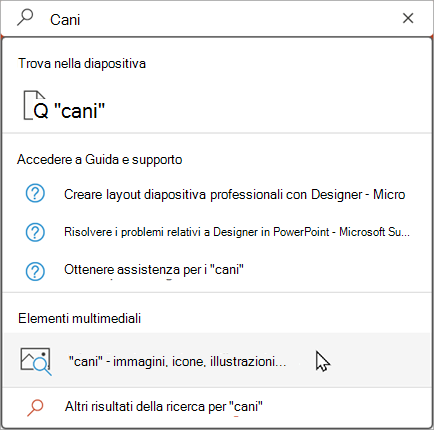Click the image search icon under Elementi multimediali

36,362
